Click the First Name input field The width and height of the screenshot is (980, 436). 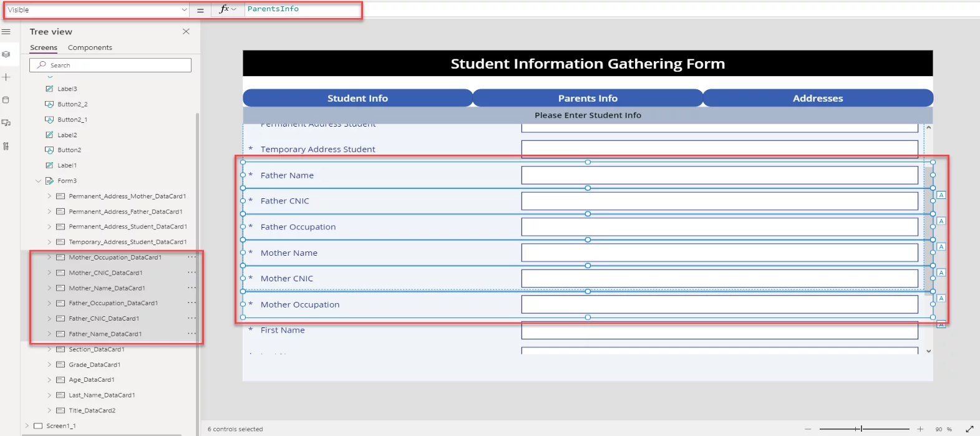coord(719,330)
